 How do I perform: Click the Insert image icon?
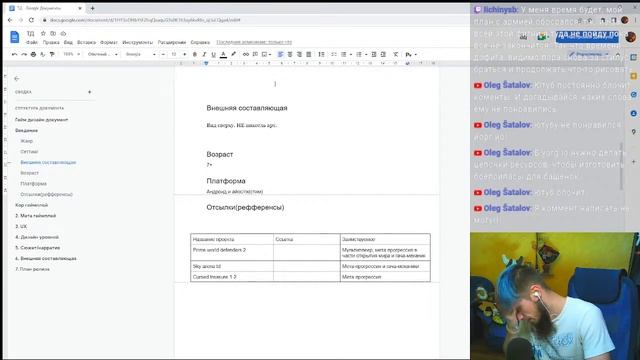click(x=264, y=54)
